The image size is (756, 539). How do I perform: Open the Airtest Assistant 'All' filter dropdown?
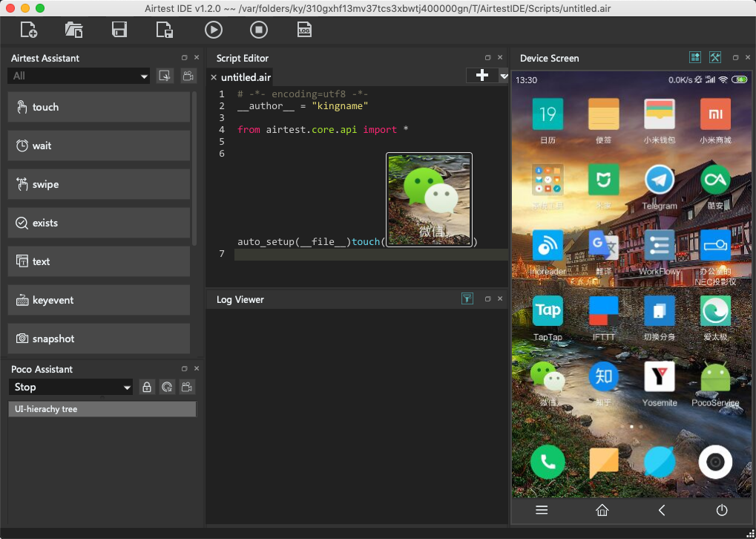pyautogui.click(x=79, y=76)
